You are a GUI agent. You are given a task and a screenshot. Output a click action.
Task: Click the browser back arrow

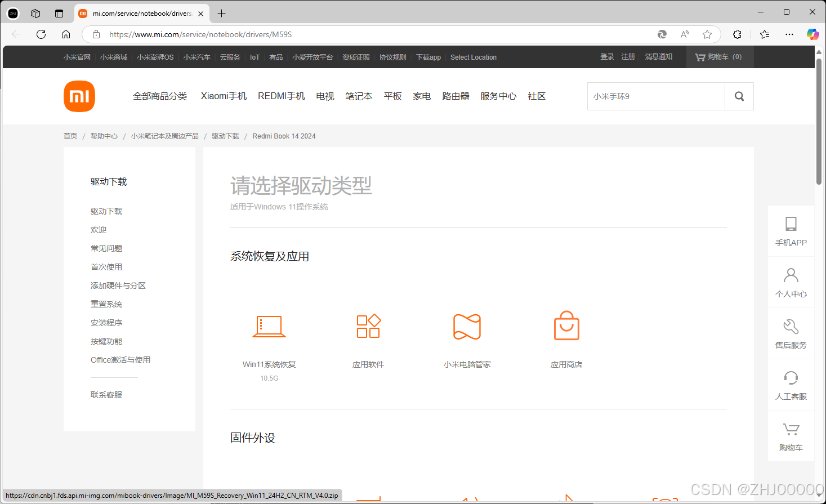pos(16,34)
